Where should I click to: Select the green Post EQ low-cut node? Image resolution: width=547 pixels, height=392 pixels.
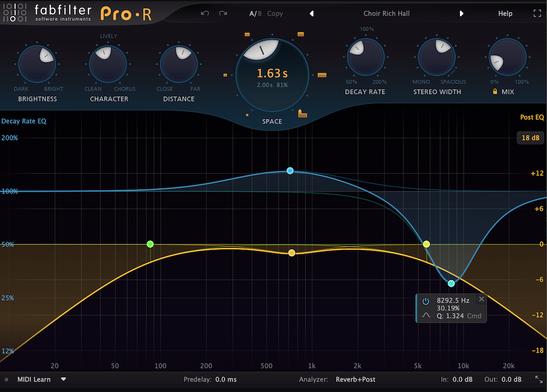coord(150,244)
